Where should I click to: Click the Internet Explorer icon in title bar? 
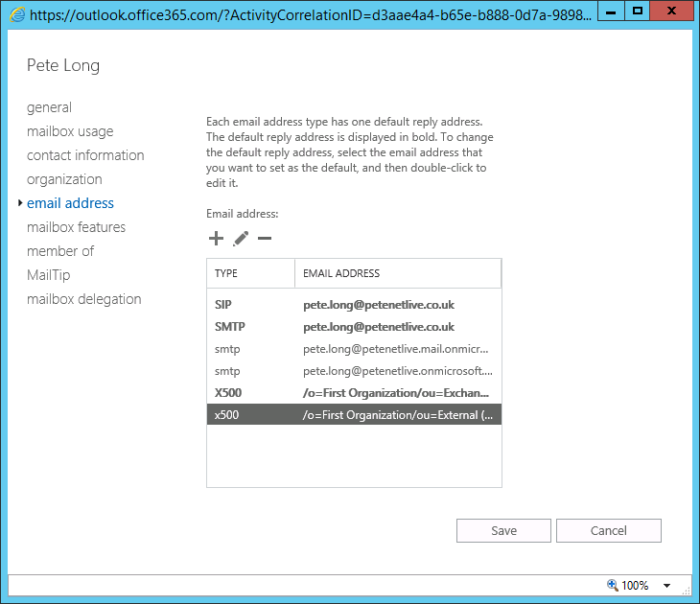[x=17, y=14]
